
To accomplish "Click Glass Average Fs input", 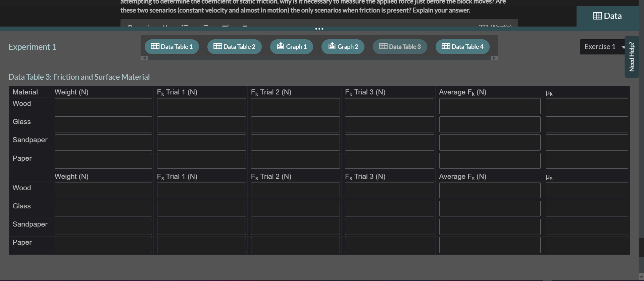I will 490,209.
